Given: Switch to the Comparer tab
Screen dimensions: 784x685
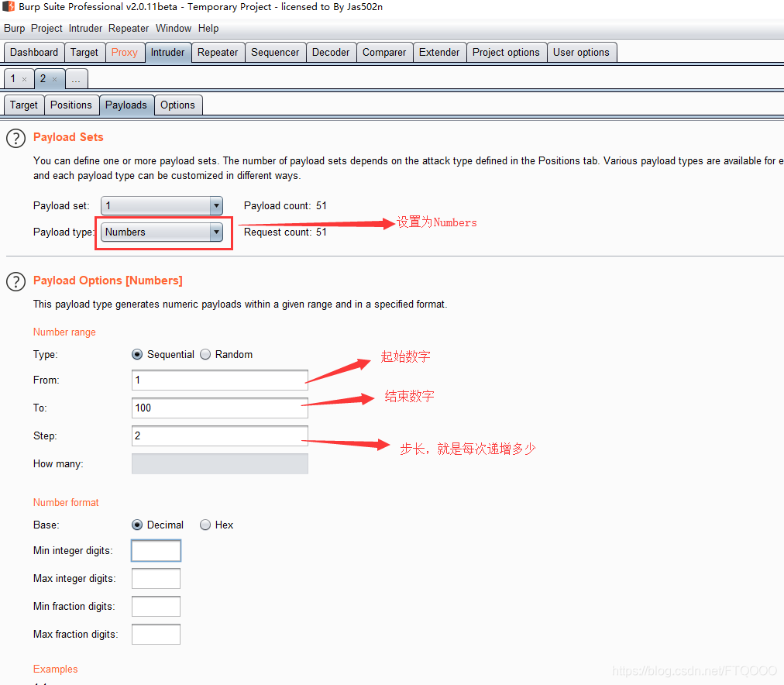Looking at the screenshot, I should [384, 53].
